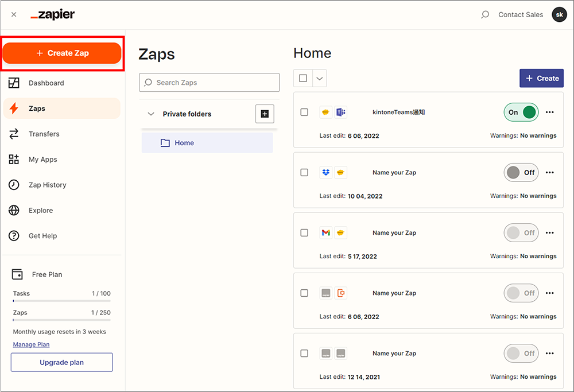
Task: Go to Transfers in the sidebar
Action: [62, 134]
